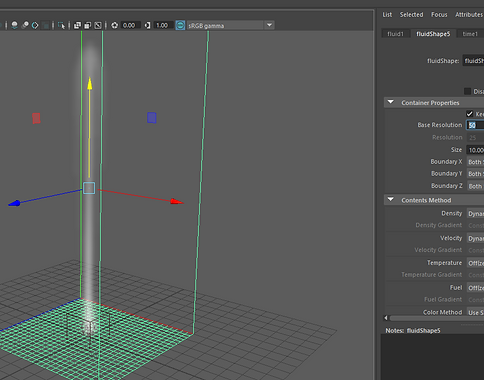The width and height of the screenshot is (484, 380).
Task: Click the 'Base Resolution' label
Action: 440,125
